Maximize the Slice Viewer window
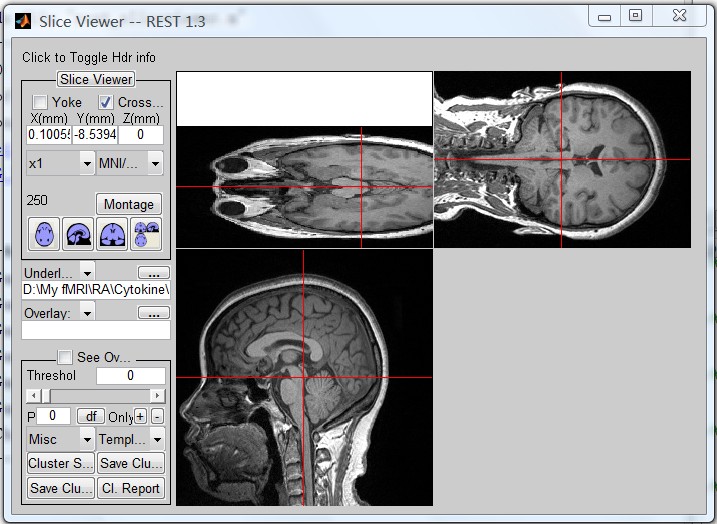The width and height of the screenshot is (717, 524). [636, 16]
